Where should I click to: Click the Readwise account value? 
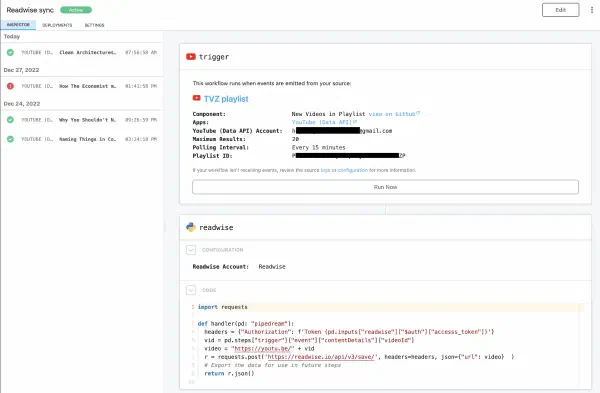[272, 267]
